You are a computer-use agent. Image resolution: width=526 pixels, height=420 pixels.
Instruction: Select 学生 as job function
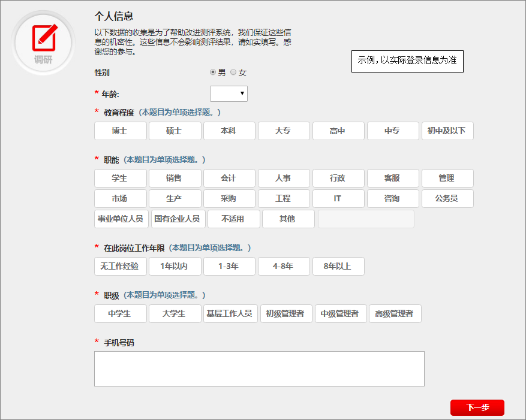point(121,178)
